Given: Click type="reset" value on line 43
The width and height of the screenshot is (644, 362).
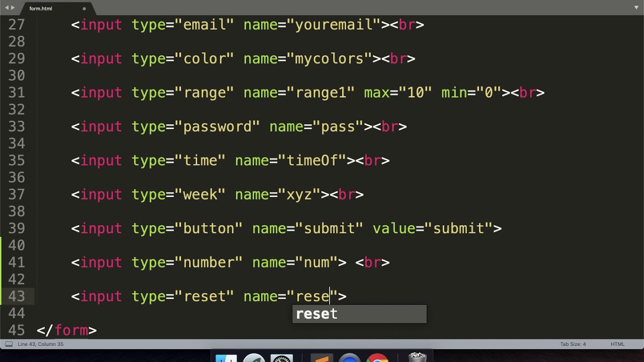Looking at the screenshot, I should pos(204,296).
